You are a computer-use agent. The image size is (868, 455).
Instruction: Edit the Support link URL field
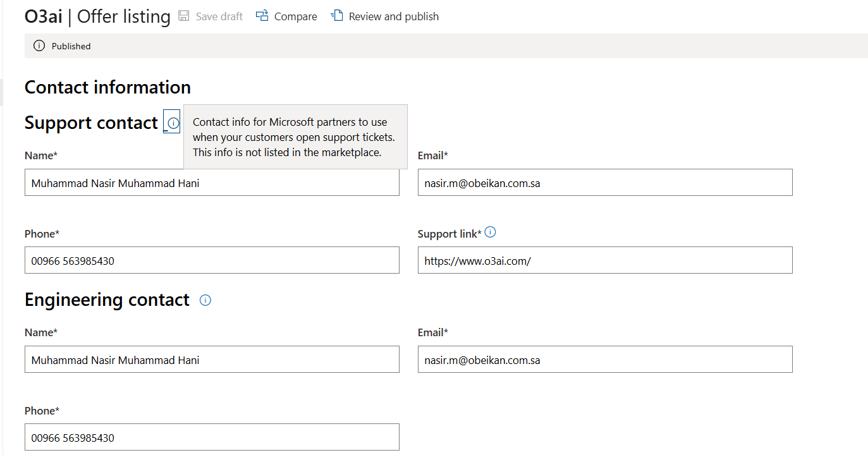point(605,260)
